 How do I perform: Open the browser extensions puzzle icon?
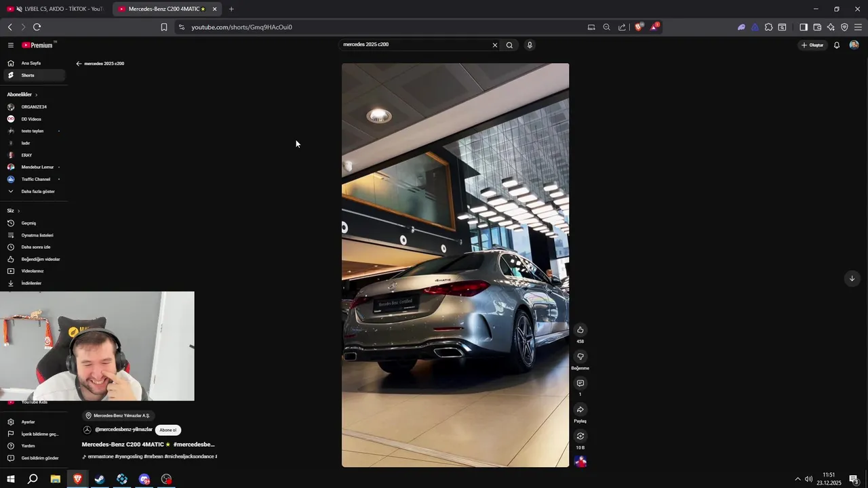coord(768,27)
